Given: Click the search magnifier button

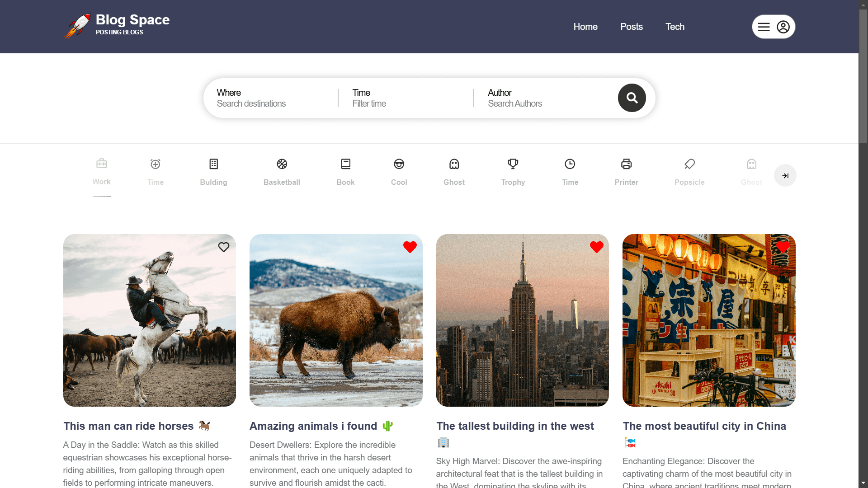Looking at the screenshot, I should (x=632, y=97).
